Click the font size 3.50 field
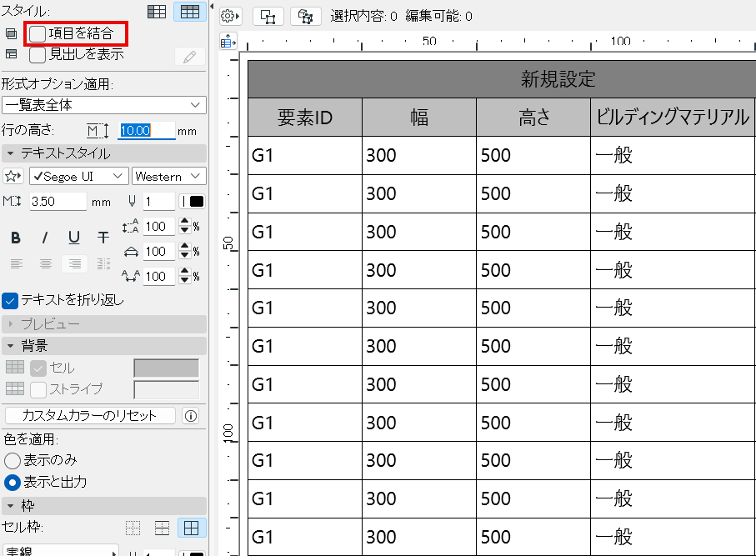756x556 pixels. tap(58, 201)
